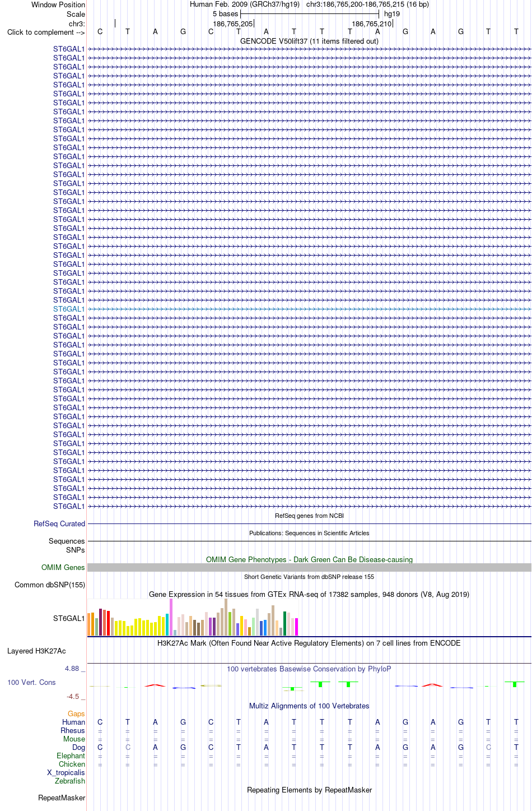Open 'Publications: Sequences in Scientific Articles' title

point(309,533)
